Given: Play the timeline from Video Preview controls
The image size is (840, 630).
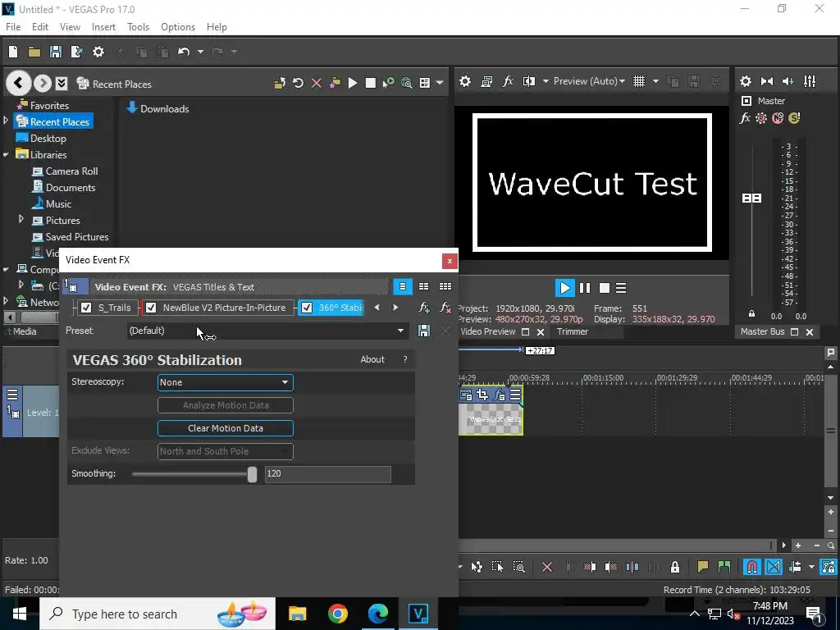Looking at the screenshot, I should [564, 288].
